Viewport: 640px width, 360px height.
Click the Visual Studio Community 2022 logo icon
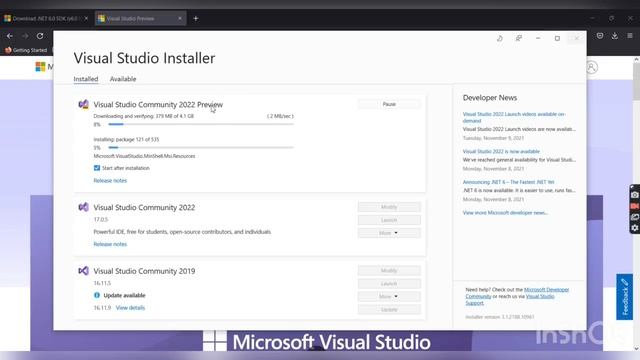[x=84, y=207]
